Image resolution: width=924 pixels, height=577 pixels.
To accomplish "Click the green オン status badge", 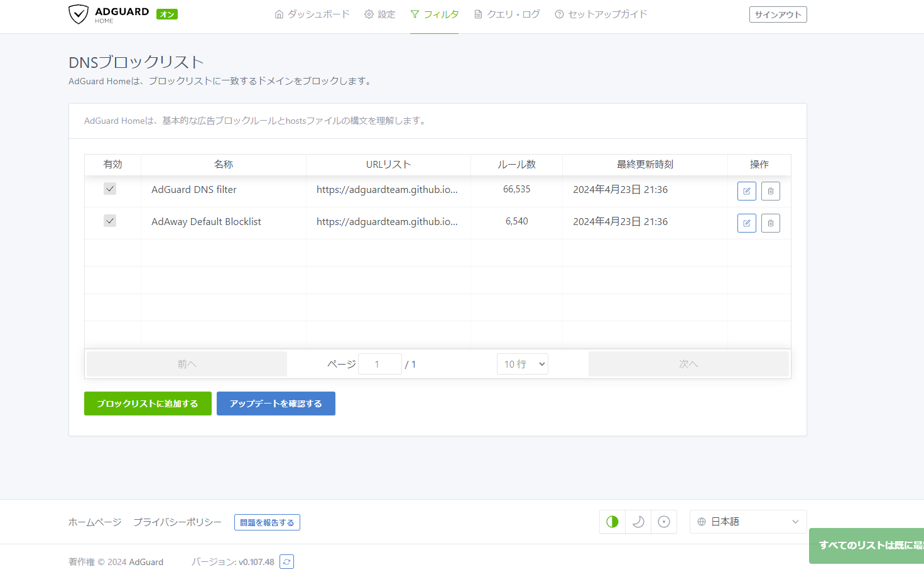I will (x=167, y=14).
